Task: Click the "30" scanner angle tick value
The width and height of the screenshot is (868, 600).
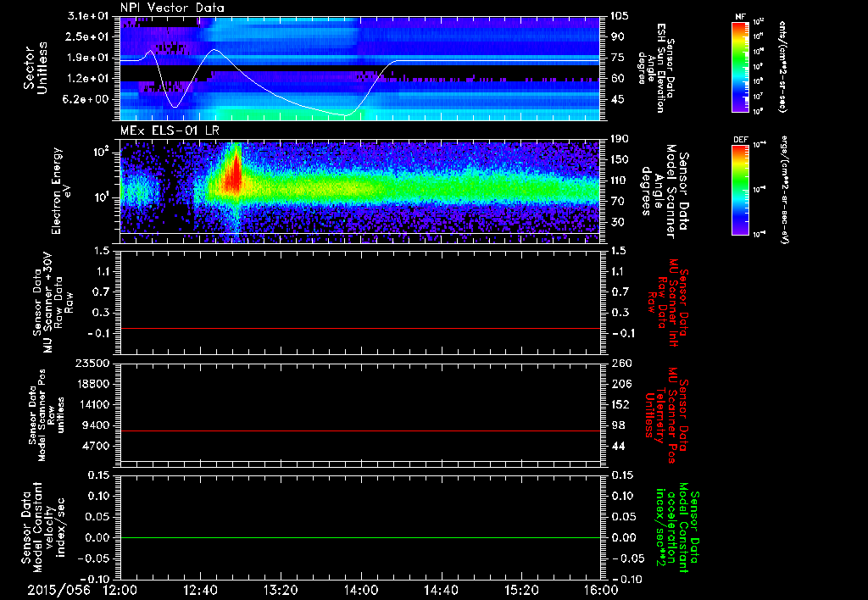Action: point(617,223)
